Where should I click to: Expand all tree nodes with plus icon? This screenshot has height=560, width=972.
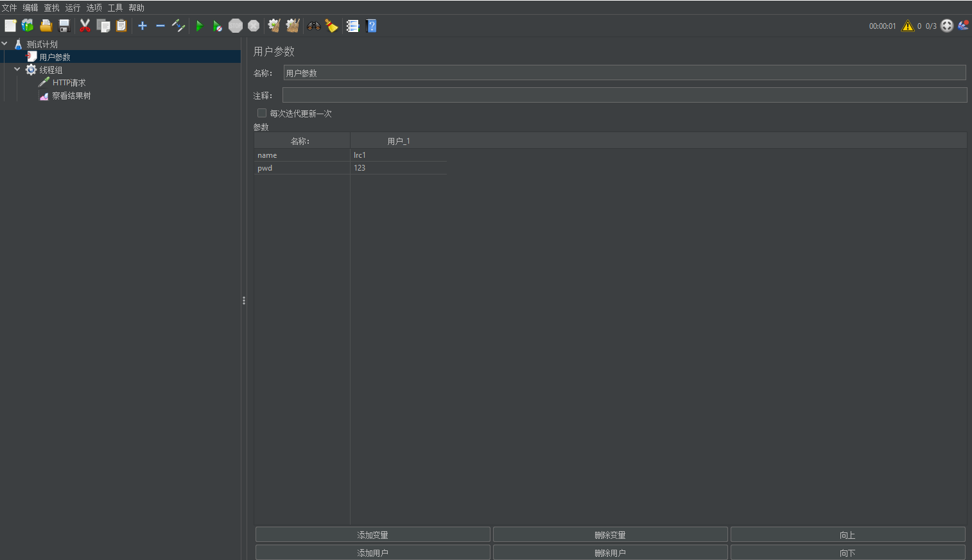coord(143,26)
